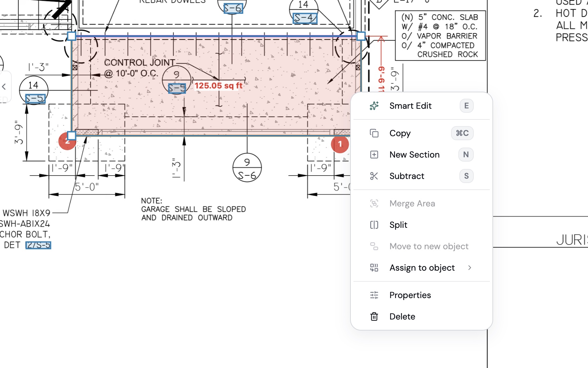Click the N shortcut badge
The height and width of the screenshot is (368, 588).
click(466, 155)
